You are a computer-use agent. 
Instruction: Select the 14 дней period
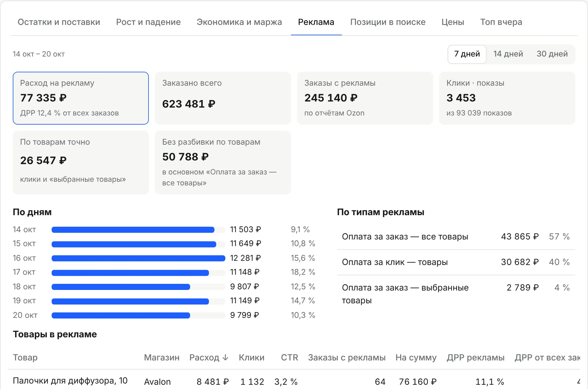coord(508,54)
